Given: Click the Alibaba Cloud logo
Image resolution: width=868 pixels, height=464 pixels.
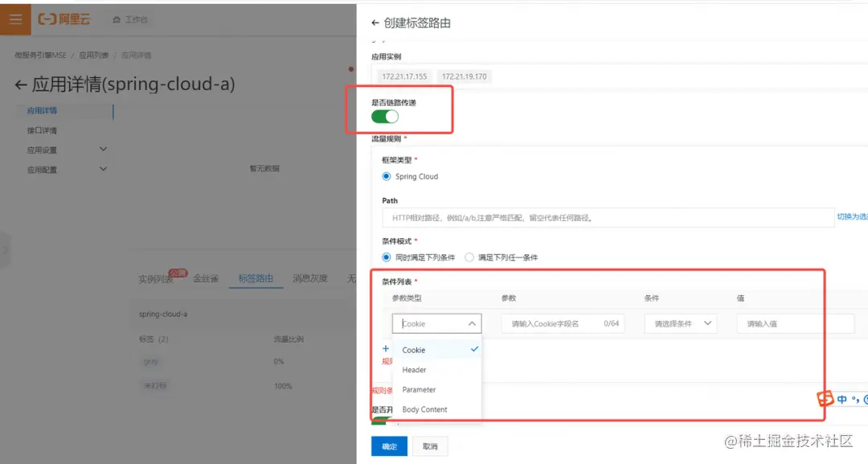Looking at the screenshot, I should pyautogui.click(x=63, y=19).
